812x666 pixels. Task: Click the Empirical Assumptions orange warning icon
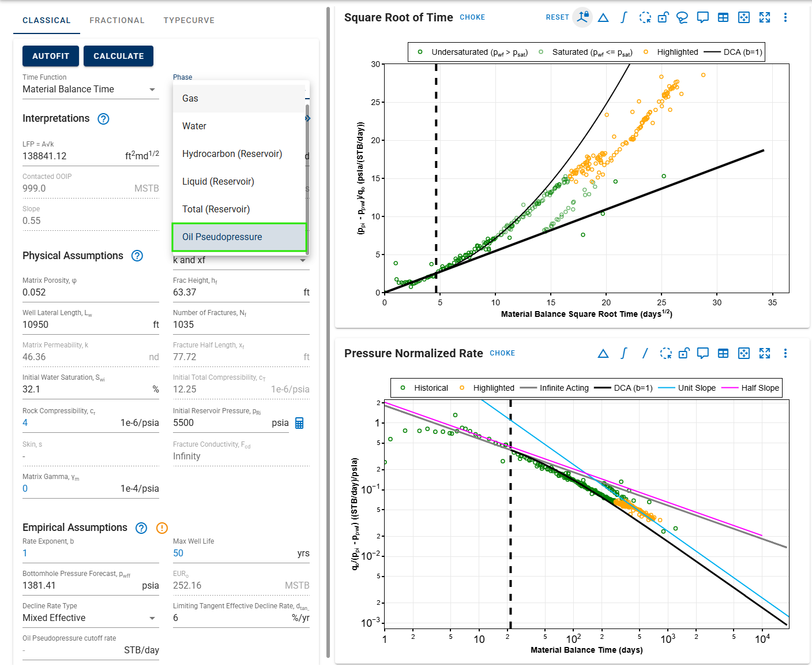(162, 528)
